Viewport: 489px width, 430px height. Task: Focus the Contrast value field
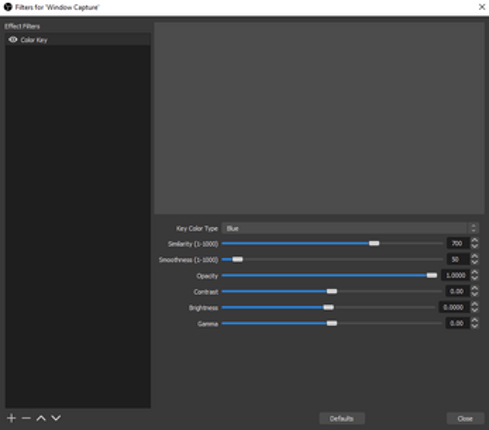click(458, 291)
